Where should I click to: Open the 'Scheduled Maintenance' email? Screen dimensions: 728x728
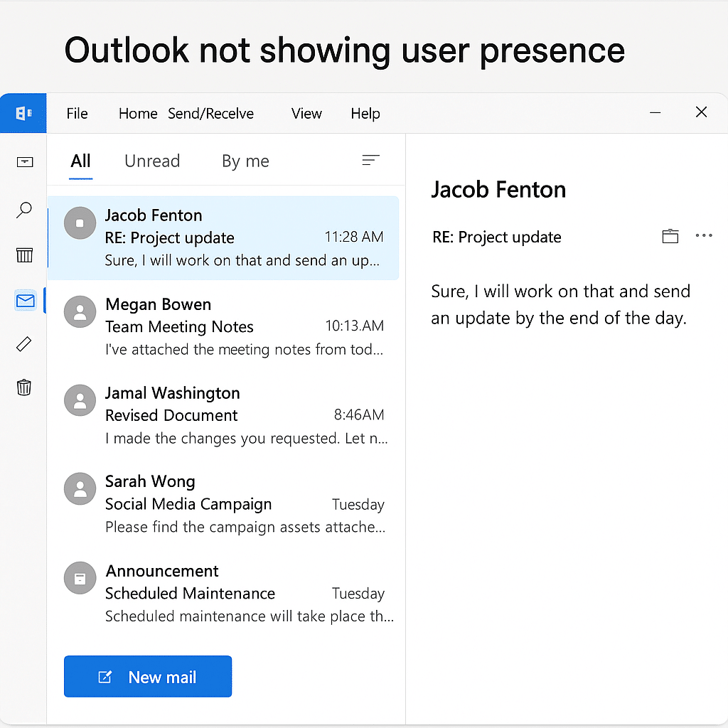point(223,593)
